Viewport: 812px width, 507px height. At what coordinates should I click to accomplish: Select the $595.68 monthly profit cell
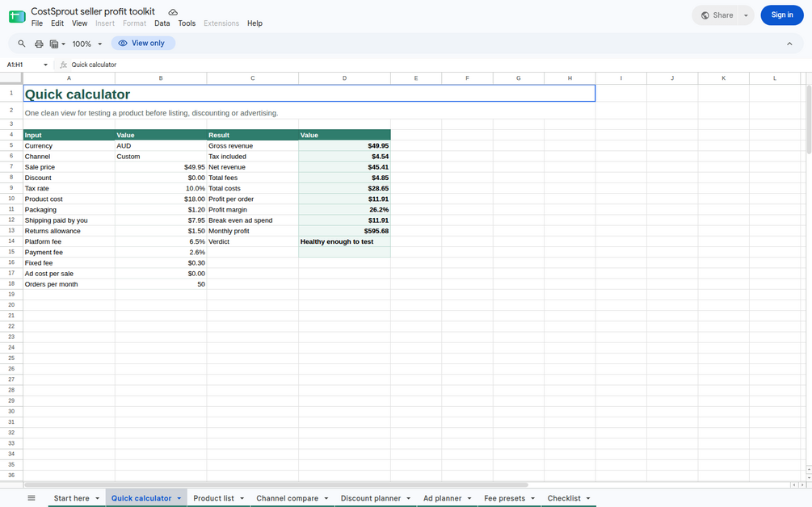point(344,231)
